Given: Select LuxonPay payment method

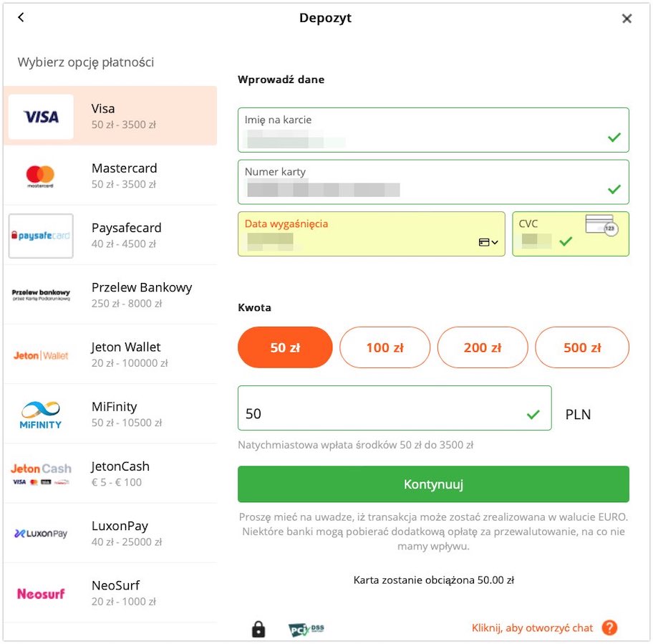Looking at the screenshot, I should point(110,533).
